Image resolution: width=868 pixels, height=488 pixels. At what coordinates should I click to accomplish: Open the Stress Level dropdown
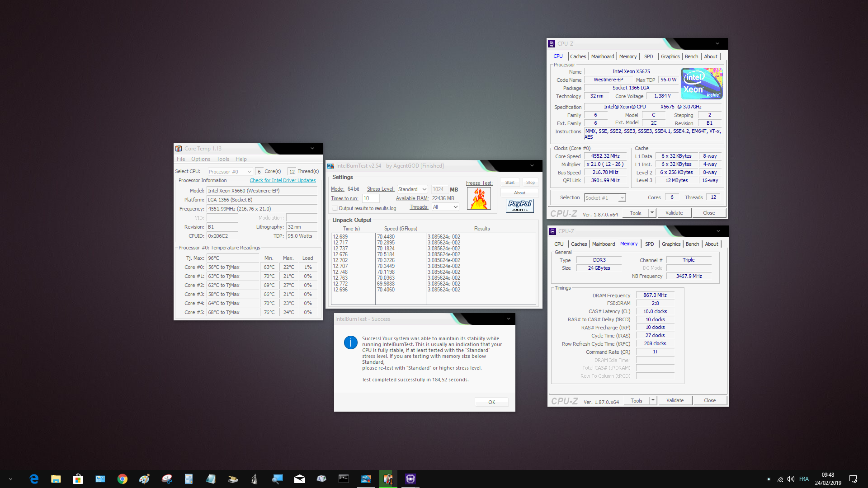(412, 188)
